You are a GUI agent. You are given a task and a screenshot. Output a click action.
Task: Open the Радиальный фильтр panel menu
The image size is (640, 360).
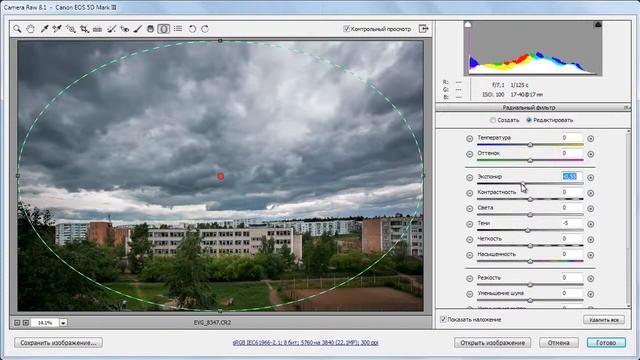626,107
